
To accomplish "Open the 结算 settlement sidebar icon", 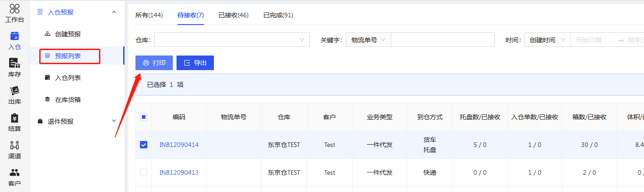I will (x=15, y=122).
